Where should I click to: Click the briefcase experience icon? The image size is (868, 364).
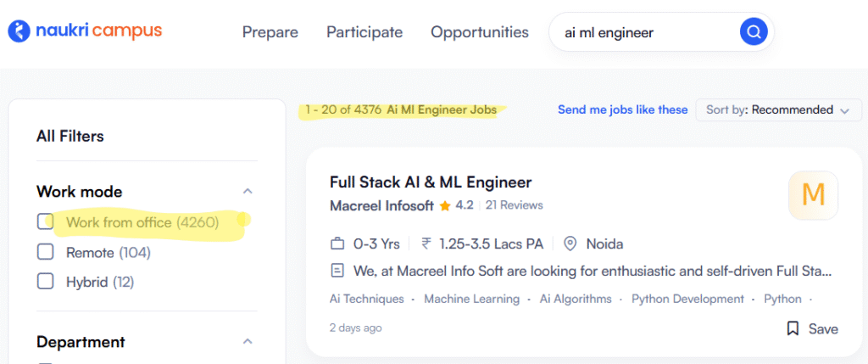point(337,244)
